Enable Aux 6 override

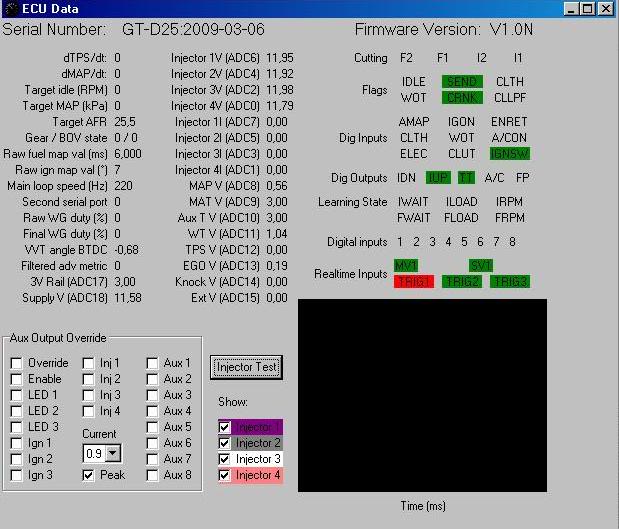point(152,443)
